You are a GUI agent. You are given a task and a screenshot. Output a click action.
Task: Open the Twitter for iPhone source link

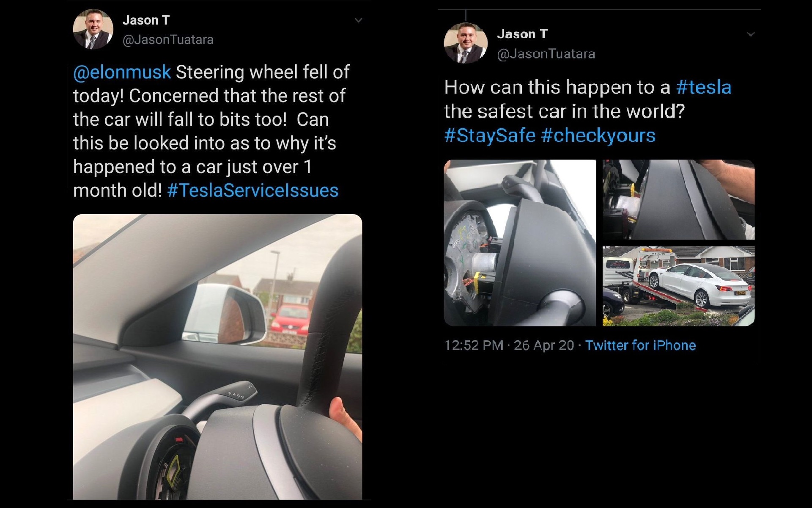[640, 345]
